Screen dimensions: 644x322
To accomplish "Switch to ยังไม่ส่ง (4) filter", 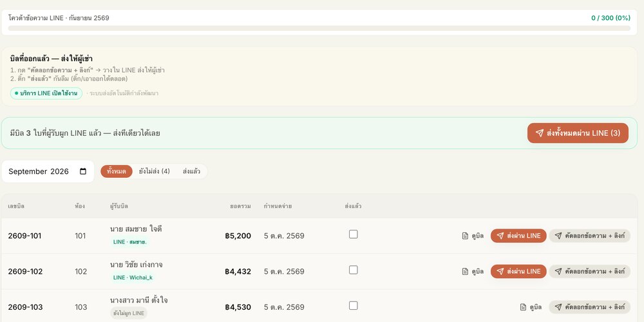I will 154,171.
